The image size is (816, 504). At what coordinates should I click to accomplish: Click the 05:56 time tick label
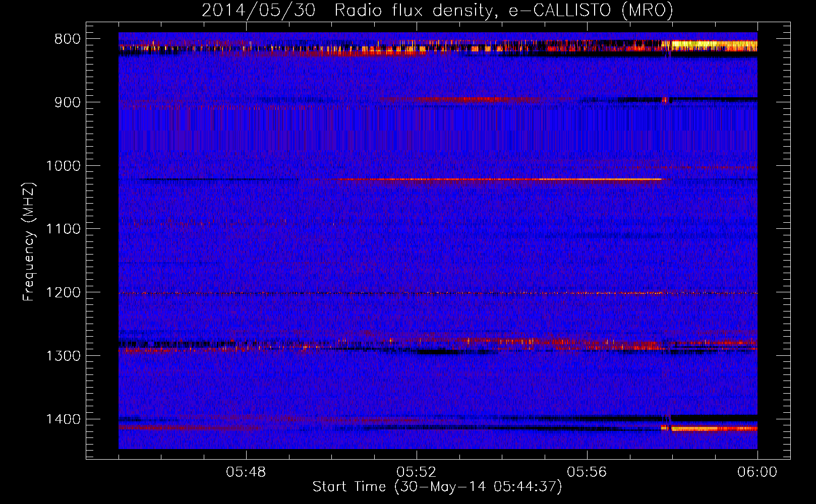[x=587, y=472]
